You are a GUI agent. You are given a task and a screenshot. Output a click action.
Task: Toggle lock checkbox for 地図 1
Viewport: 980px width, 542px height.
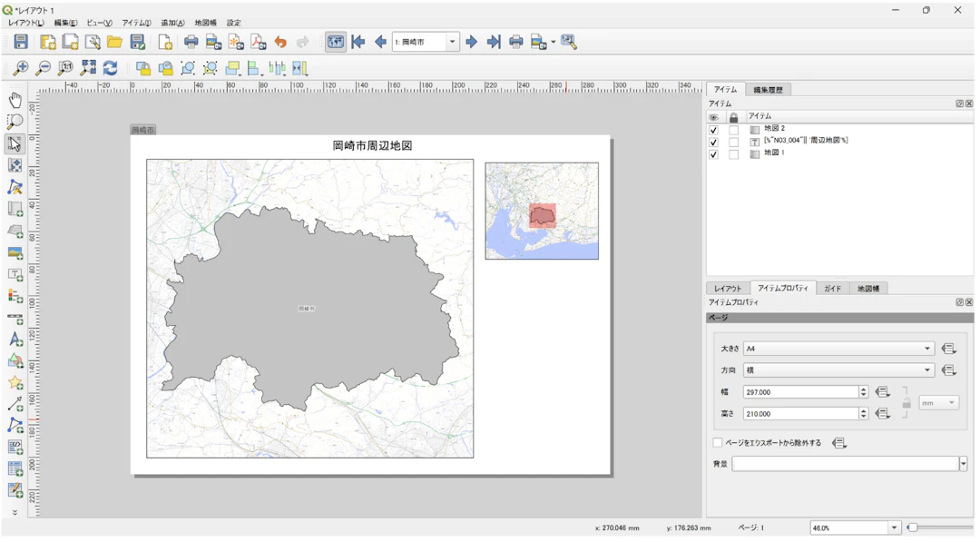tap(734, 154)
